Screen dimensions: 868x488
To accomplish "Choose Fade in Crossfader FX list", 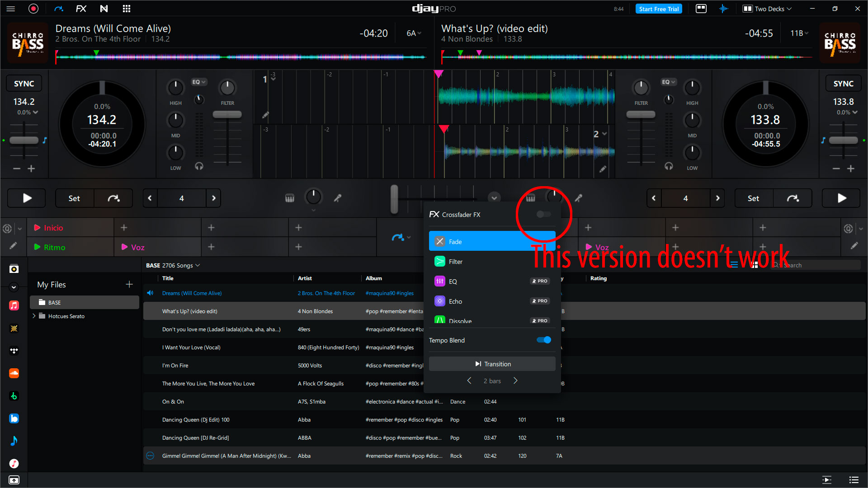I will tap(455, 242).
